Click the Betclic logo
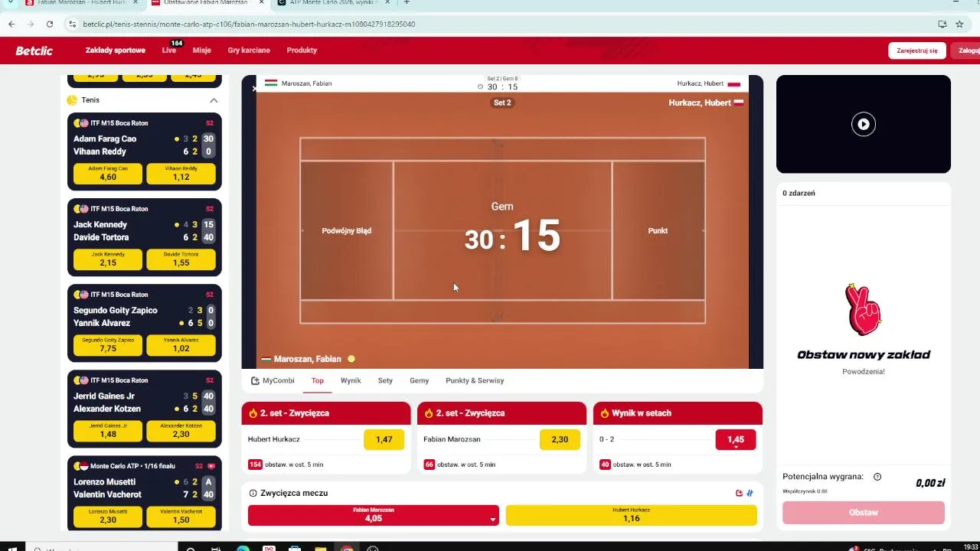Viewport: 980px width, 551px height. [x=34, y=51]
